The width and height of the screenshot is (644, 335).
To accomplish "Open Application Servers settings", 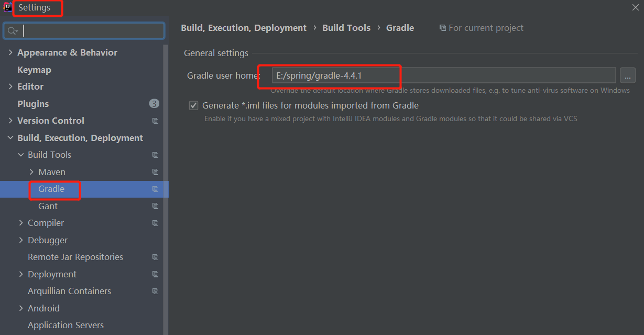I will [66, 325].
